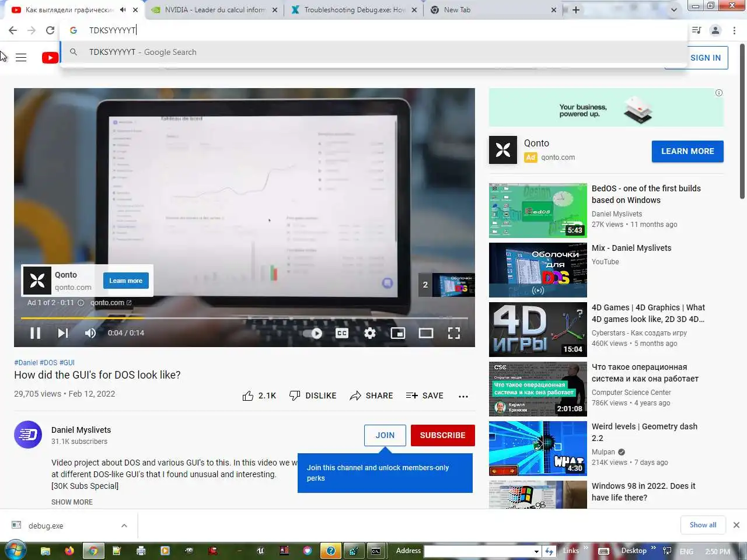This screenshot has width=747, height=560.
Task: Seek using the video progress bar
Action: [244, 318]
